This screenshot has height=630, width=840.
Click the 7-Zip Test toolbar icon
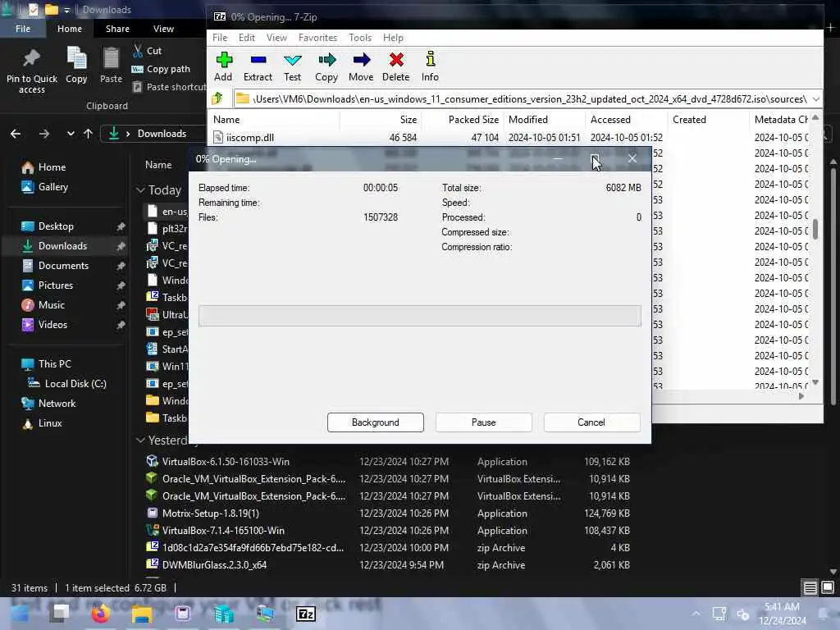293,66
